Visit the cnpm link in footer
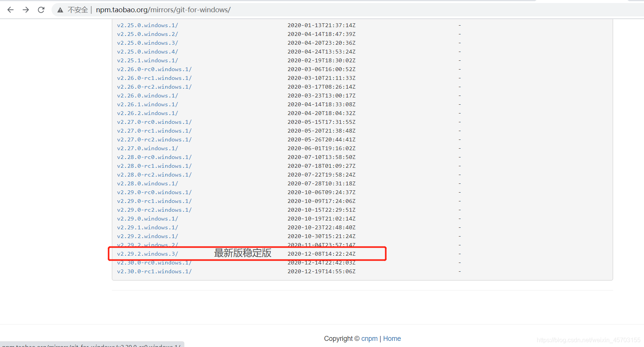644x347 pixels. point(369,339)
